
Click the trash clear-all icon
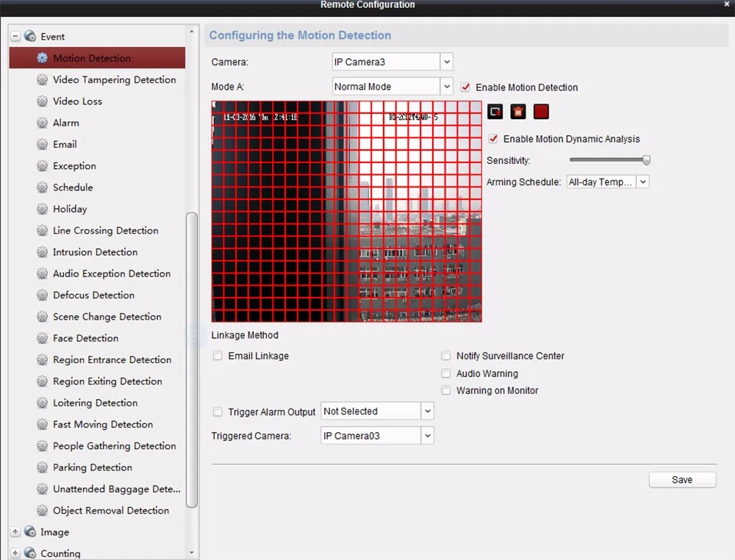(518, 112)
